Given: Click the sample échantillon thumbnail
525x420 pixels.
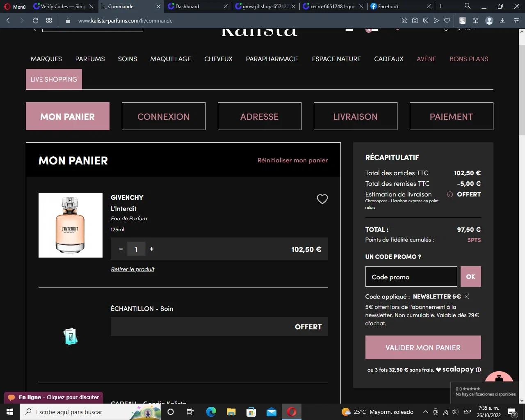Looking at the screenshot, I should tap(71, 336).
